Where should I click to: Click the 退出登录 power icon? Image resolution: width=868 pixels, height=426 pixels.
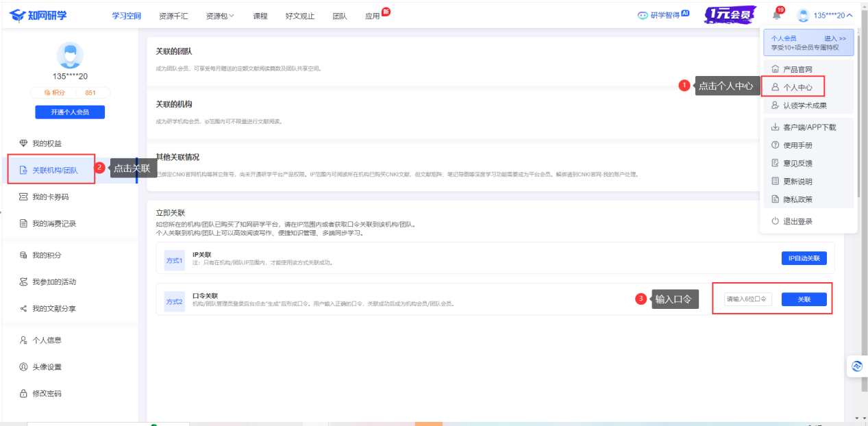pos(776,222)
